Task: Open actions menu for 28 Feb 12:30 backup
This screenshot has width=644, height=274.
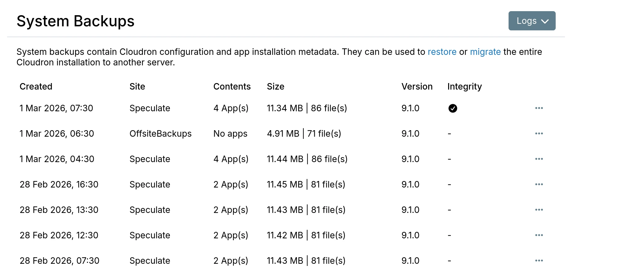Action: 539,235
